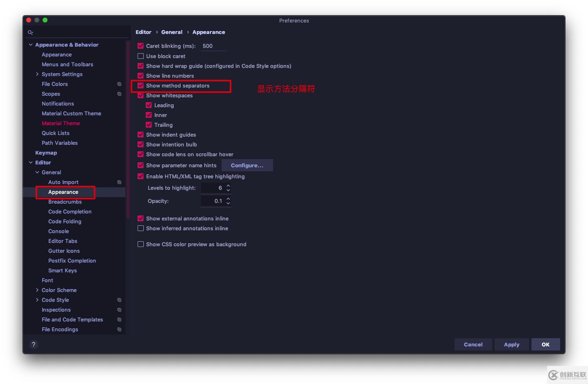Collapse Appearance & Behavior section
588x384 pixels.
pos(31,45)
